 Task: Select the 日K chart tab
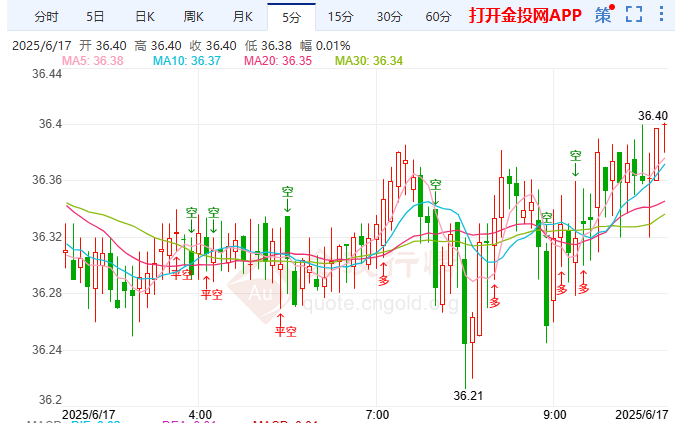click(x=145, y=17)
